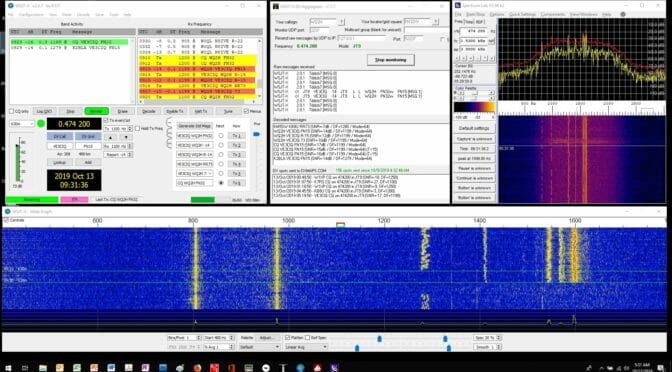Click the Firefox icon on the taskbar

[197, 368]
